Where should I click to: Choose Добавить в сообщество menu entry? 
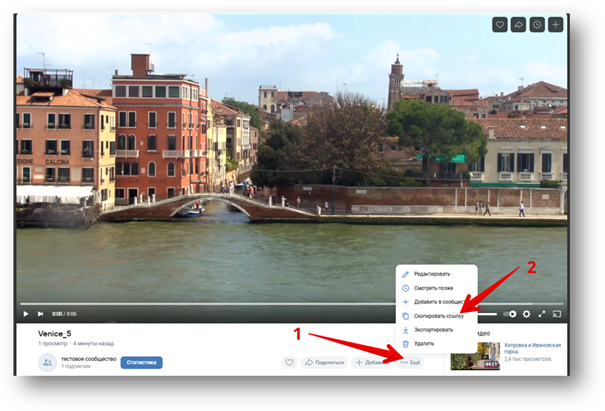437,302
